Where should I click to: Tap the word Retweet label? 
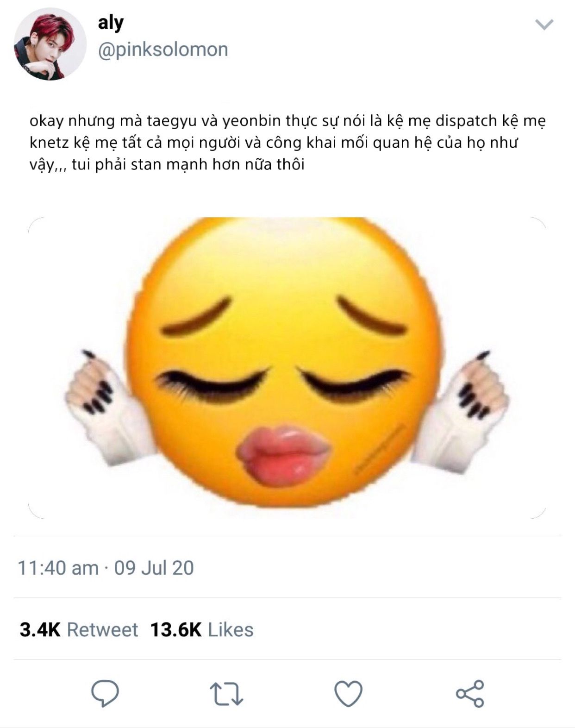coord(102,630)
